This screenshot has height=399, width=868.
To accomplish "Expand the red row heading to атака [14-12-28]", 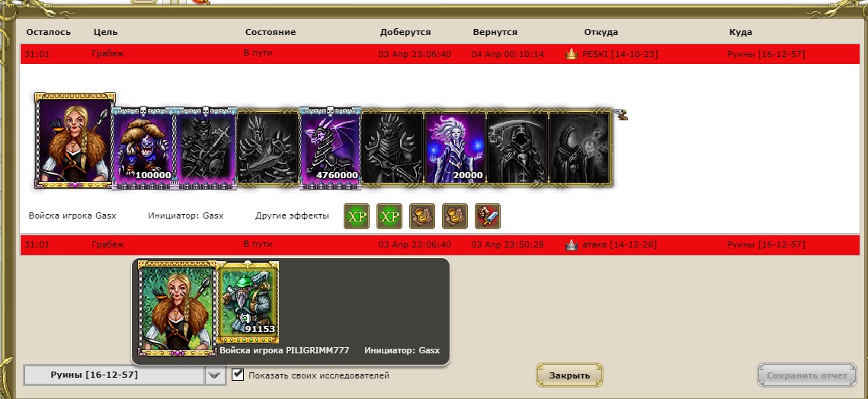I will pyautogui.click(x=440, y=244).
